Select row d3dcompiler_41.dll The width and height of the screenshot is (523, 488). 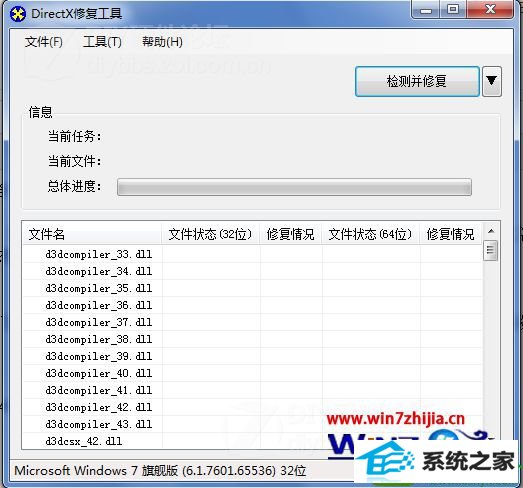click(x=252, y=390)
